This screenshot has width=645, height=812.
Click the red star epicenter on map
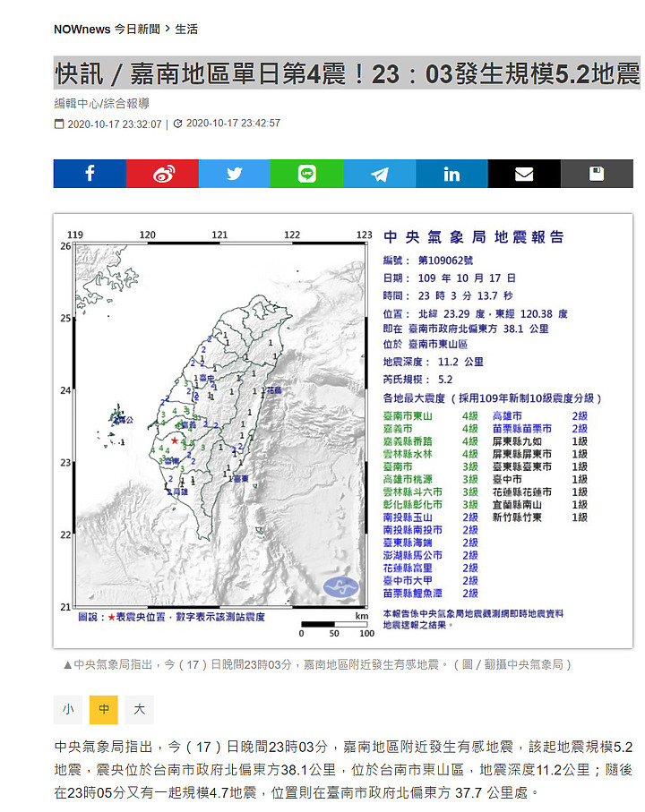click(x=175, y=440)
